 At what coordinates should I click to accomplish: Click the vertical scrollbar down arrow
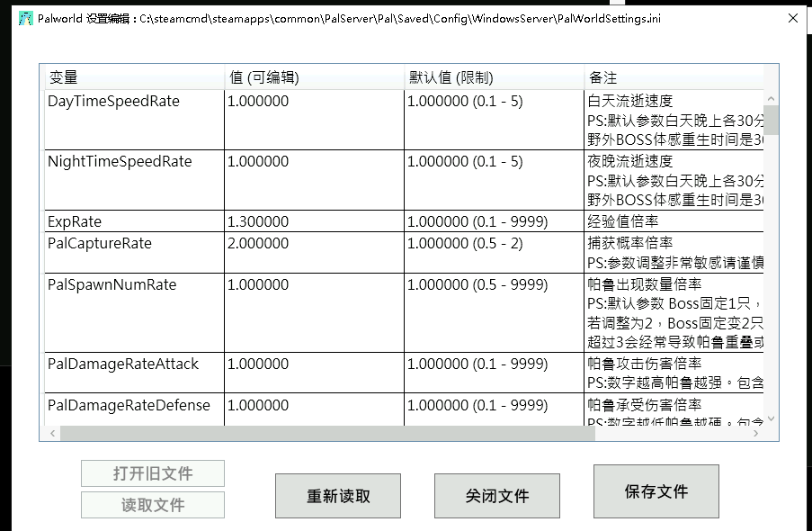(x=772, y=418)
